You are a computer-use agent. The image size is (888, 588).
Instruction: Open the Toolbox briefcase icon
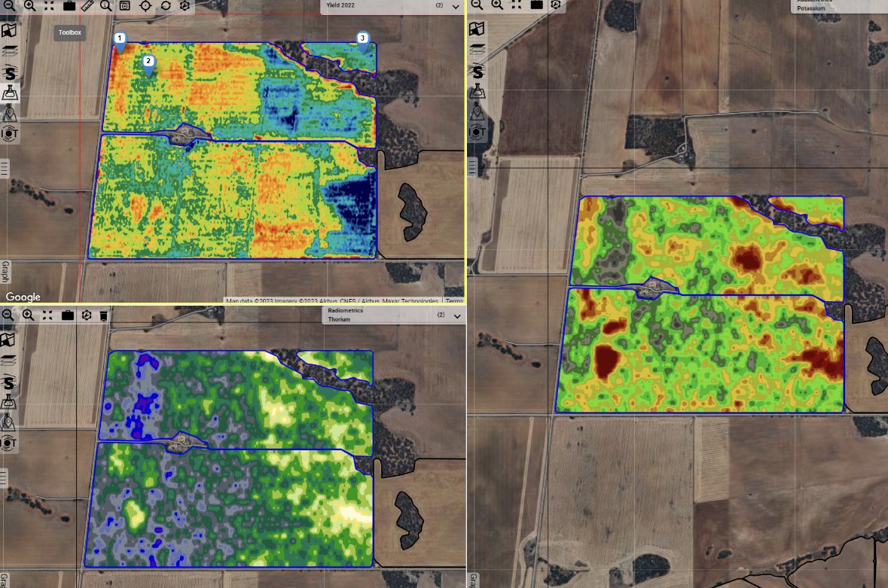69,7
